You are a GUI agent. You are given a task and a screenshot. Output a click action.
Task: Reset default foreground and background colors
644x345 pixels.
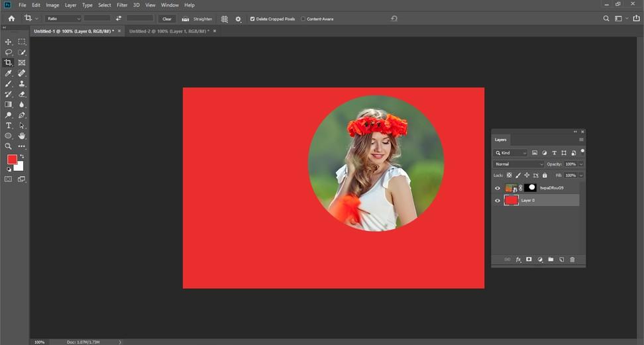point(9,170)
